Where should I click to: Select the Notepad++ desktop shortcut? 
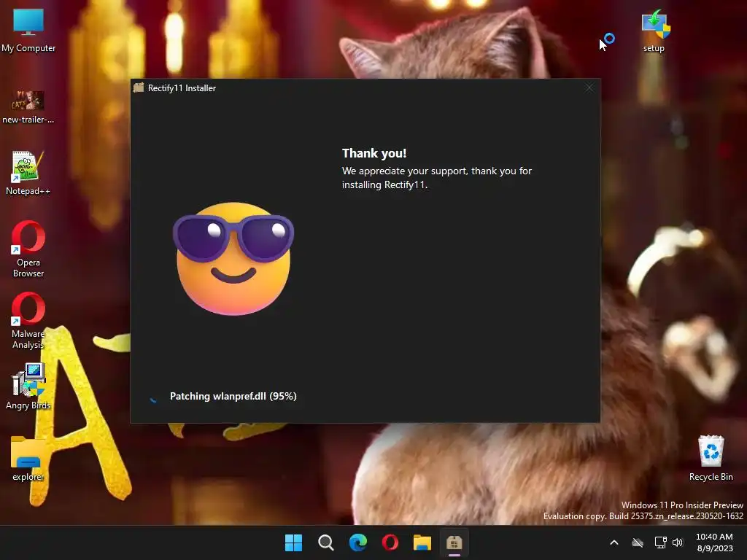tap(28, 174)
